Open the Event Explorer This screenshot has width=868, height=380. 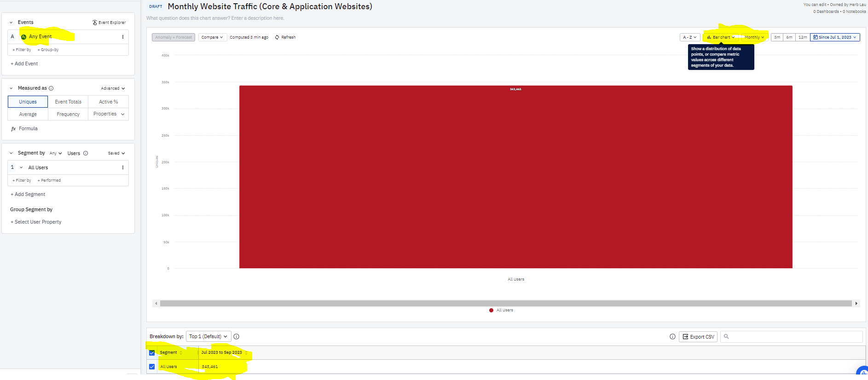point(109,23)
